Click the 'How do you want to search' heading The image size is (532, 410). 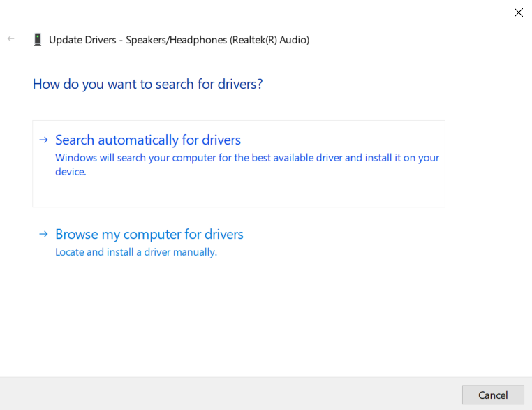147,84
